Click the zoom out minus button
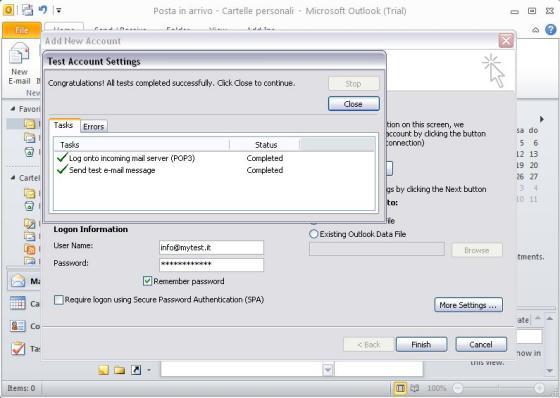 458,388
